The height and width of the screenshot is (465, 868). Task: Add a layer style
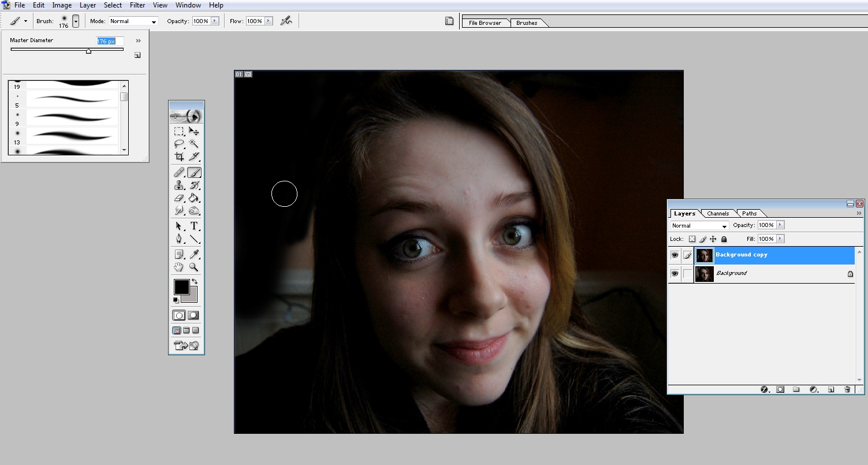pyautogui.click(x=765, y=389)
